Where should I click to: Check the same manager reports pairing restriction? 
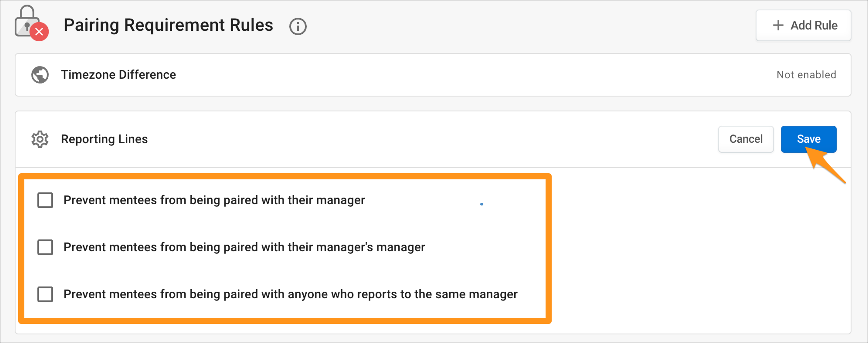pos(45,294)
